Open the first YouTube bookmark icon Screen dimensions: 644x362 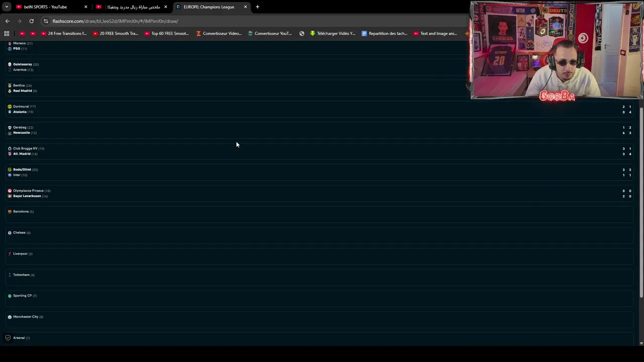pos(22,34)
